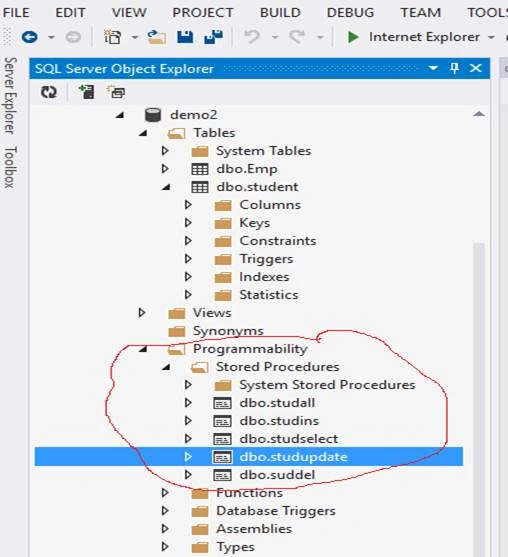Click the Open File folder icon

click(157, 37)
